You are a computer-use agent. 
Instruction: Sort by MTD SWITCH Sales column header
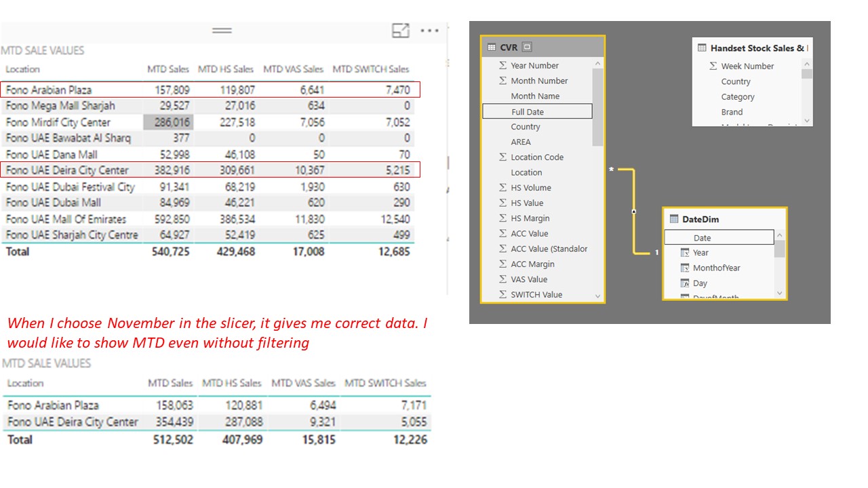click(x=371, y=69)
